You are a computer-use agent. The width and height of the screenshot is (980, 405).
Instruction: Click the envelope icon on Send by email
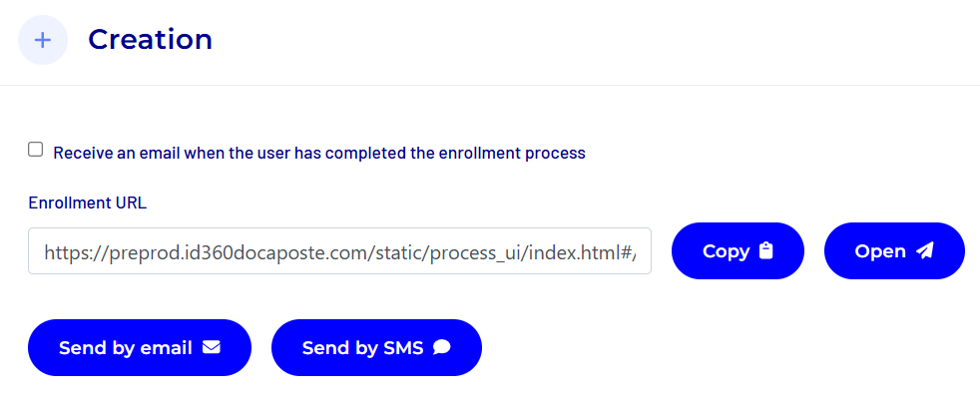[x=211, y=347]
